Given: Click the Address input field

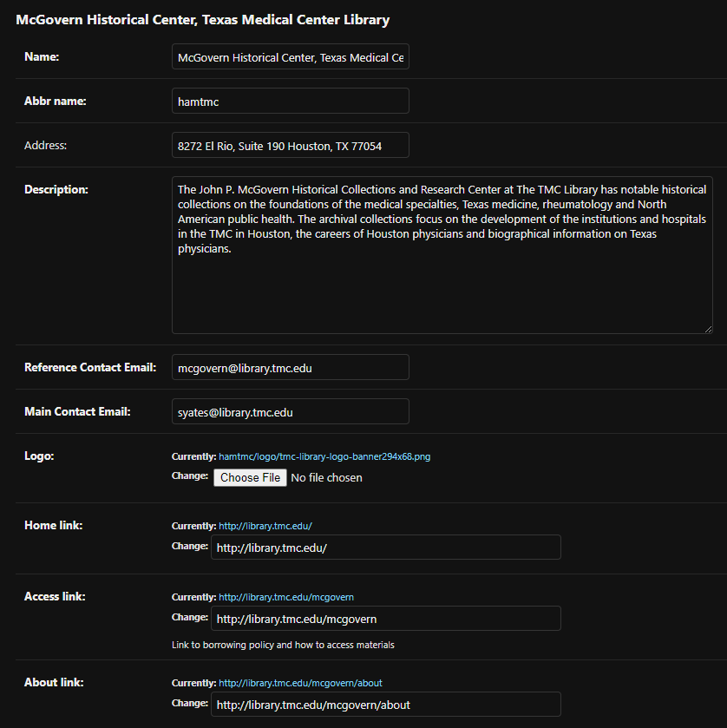Looking at the screenshot, I should pyautogui.click(x=290, y=146).
